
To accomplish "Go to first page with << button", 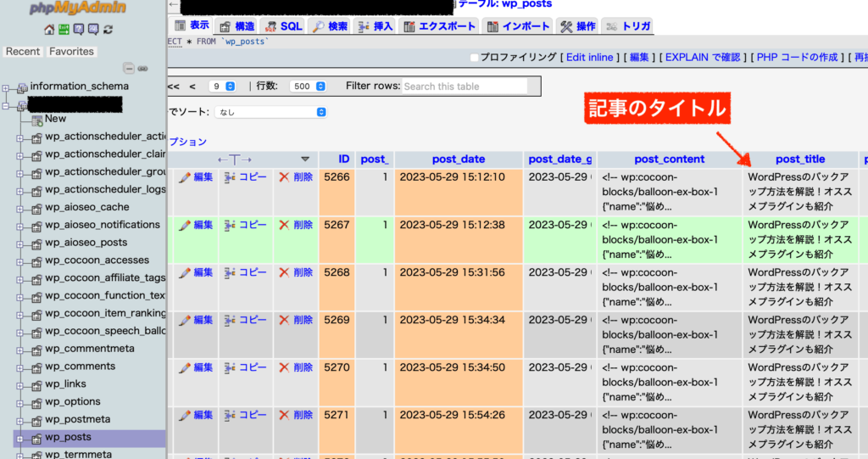I will 173,87.
